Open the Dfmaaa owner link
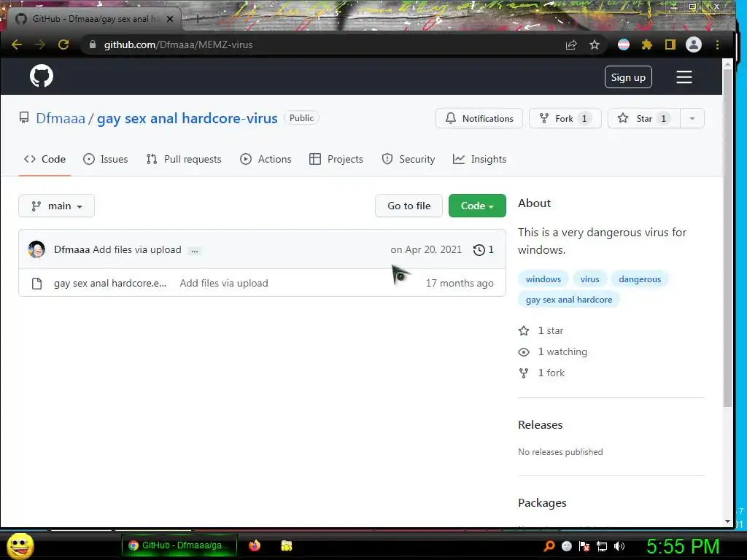 (61, 119)
